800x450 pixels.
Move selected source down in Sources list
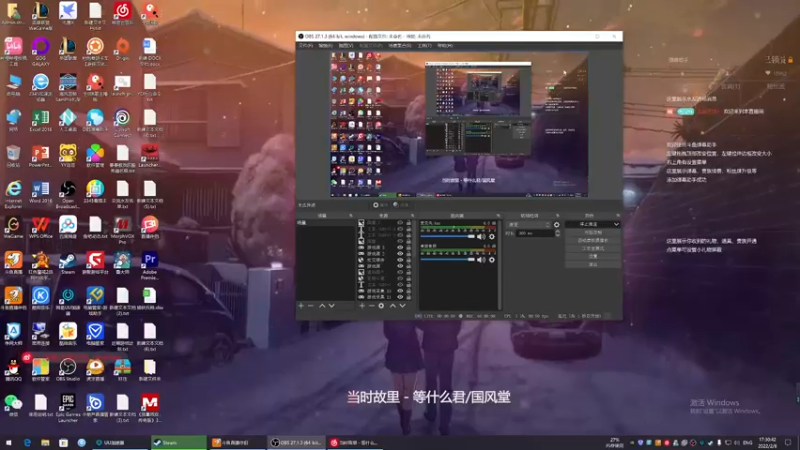(403, 306)
